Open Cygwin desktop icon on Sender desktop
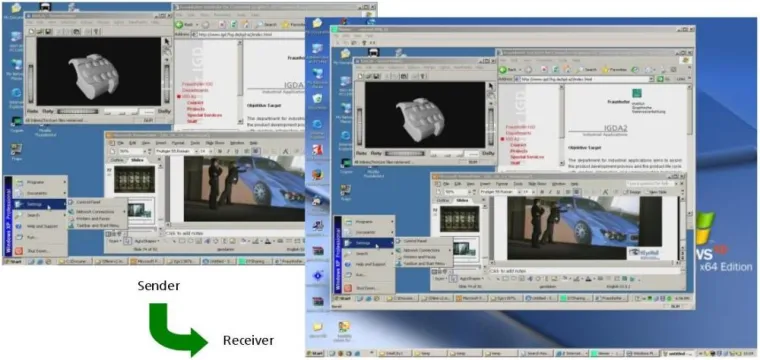760x360 pixels. click(x=16, y=123)
